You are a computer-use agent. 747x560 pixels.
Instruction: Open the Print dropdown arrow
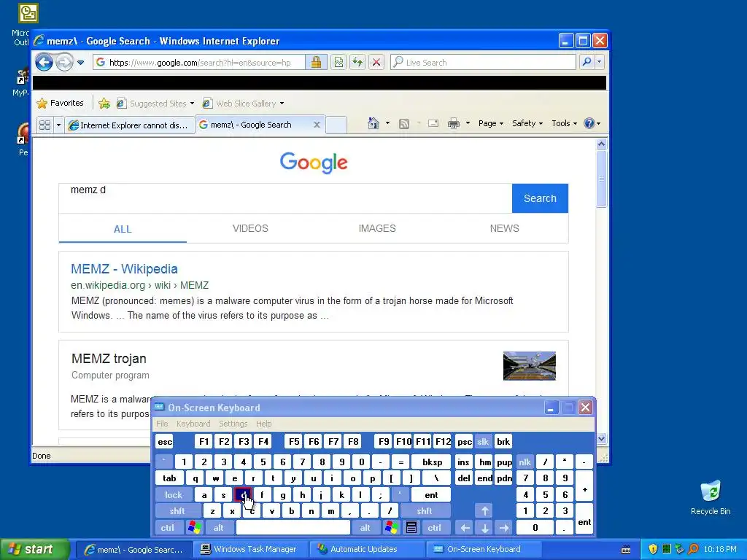pos(468,123)
